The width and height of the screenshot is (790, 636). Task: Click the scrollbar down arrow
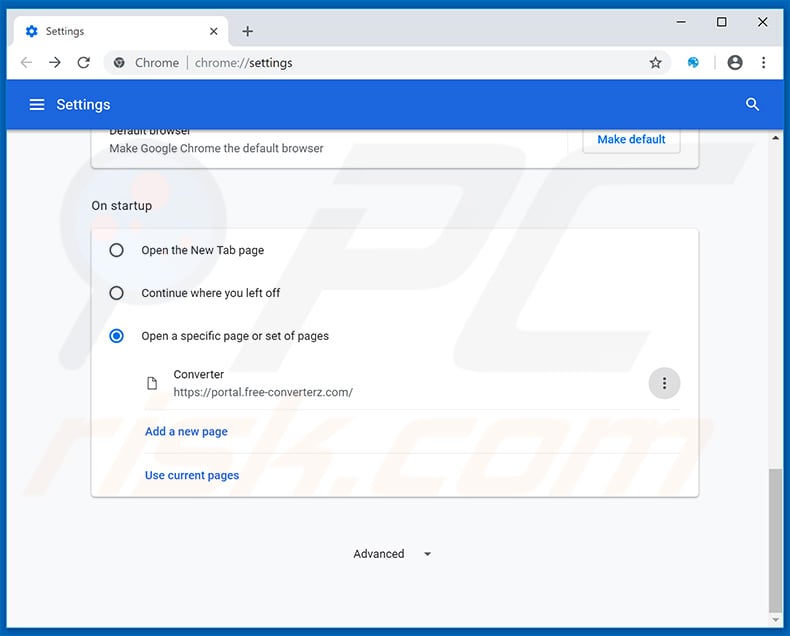(x=775, y=620)
